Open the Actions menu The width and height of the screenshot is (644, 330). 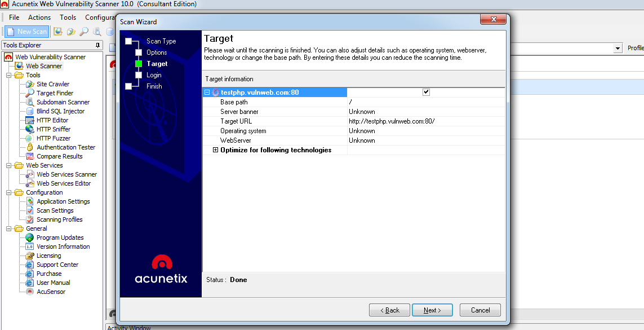(39, 17)
